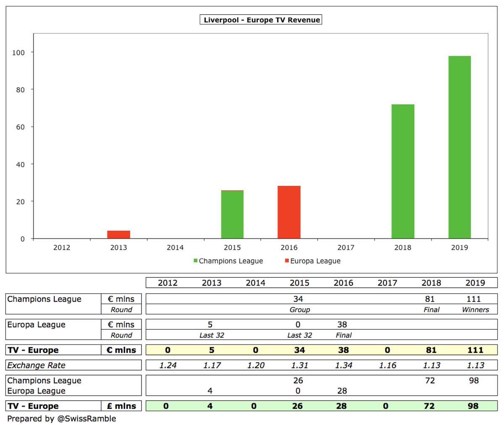Click the 2014 x-axis label on chart
The width and height of the screenshot is (504, 425).
(x=175, y=248)
